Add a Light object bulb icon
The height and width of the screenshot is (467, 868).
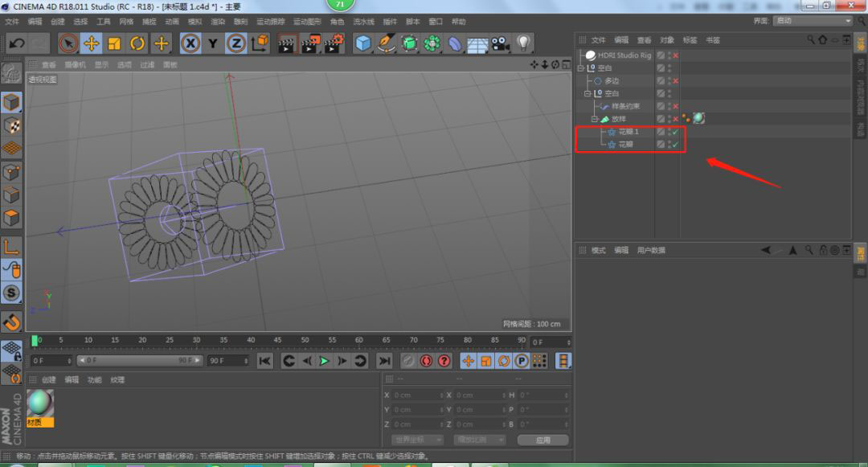coord(523,43)
